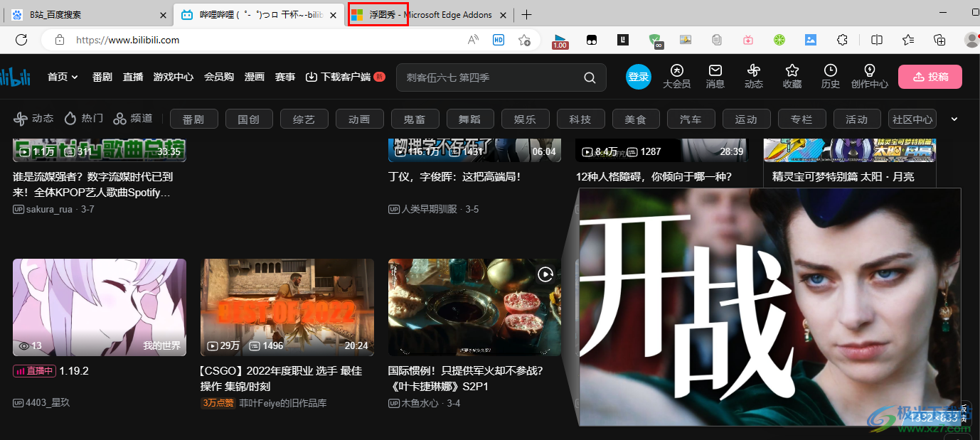Select the 国创 category button

click(249, 119)
